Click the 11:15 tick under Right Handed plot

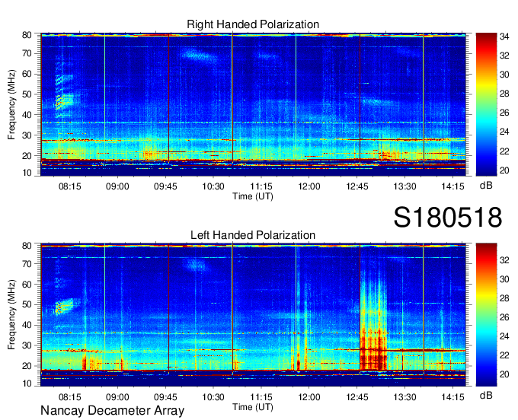[x=261, y=186]
